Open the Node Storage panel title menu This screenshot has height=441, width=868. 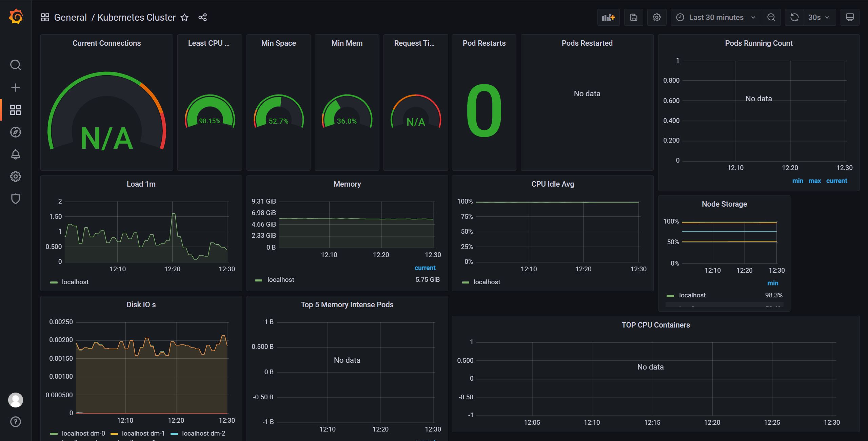coord(724,204)
